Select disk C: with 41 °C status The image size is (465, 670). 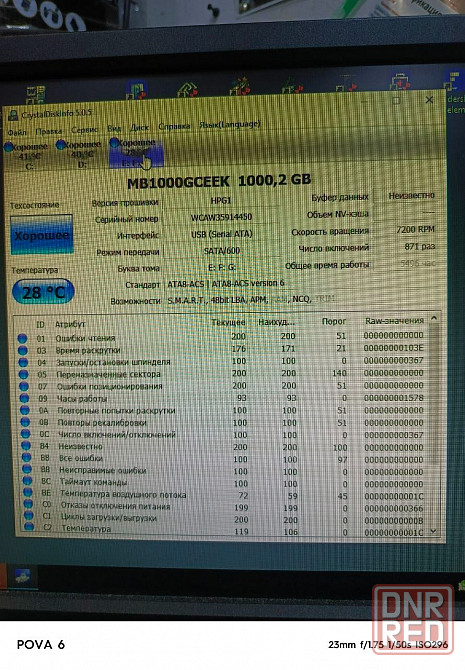pyautogui.click(x=27, y=156)
